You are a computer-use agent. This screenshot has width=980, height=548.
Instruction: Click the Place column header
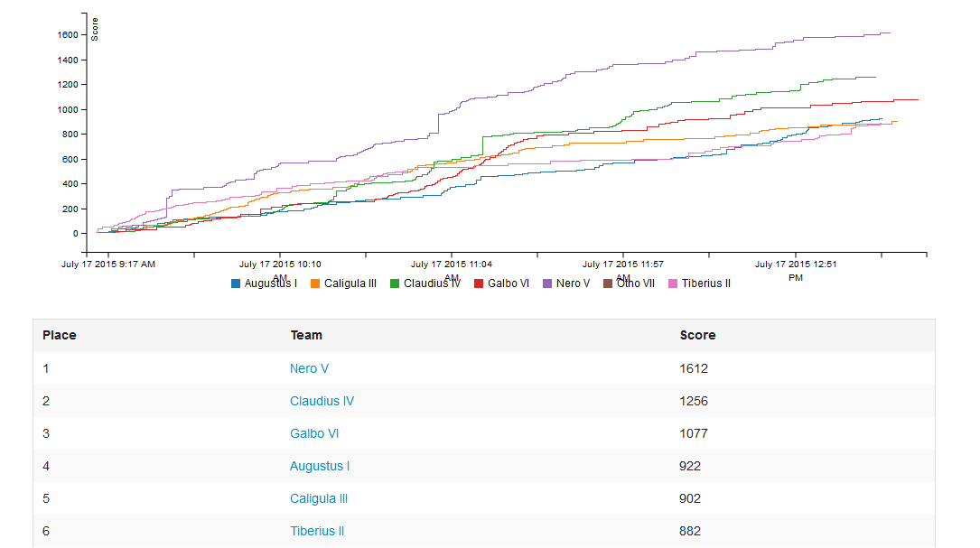[x=60, y=336]
